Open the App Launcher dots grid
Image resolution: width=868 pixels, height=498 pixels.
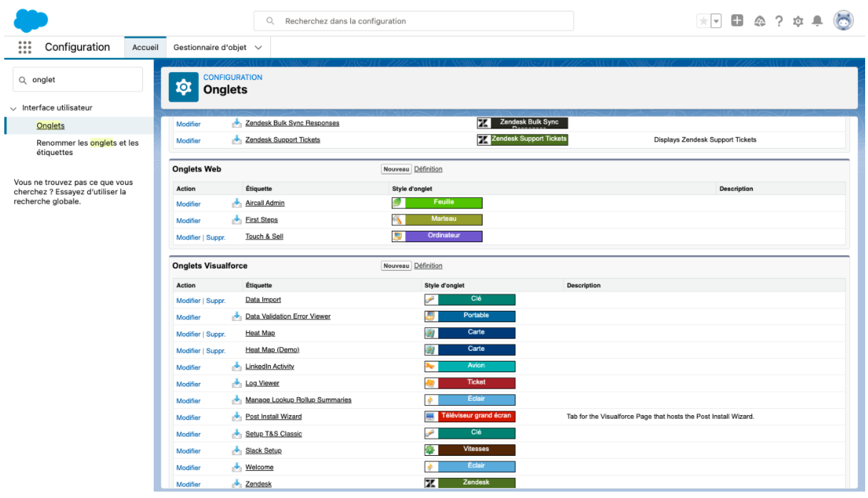pyautogui.click(x=25, y=47)
